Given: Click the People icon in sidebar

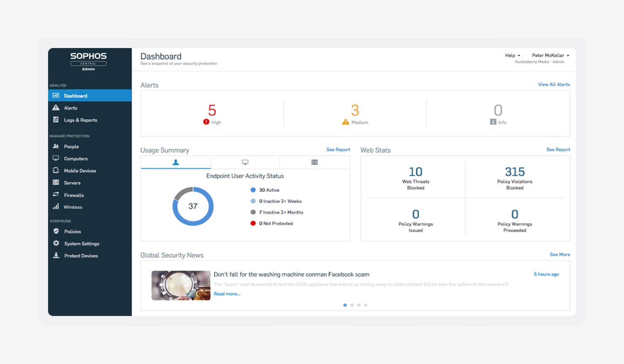Looking at the screenshot, I should [56, 146].
